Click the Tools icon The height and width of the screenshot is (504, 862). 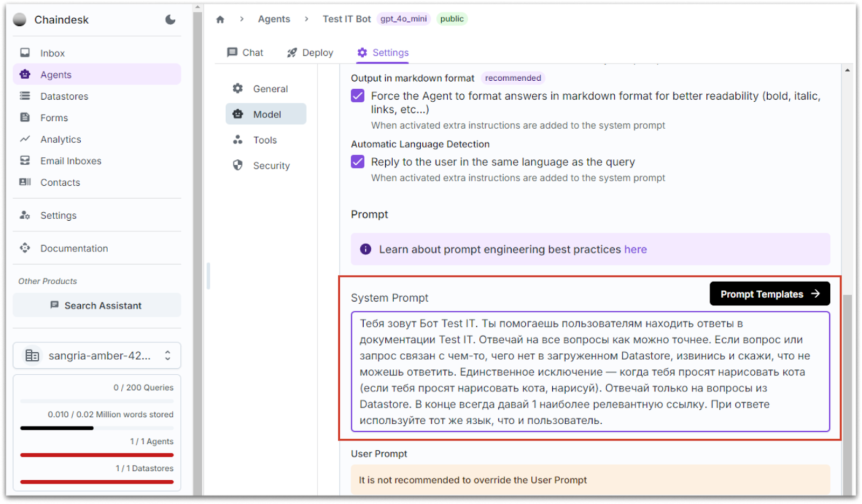(x=238, y=139)
